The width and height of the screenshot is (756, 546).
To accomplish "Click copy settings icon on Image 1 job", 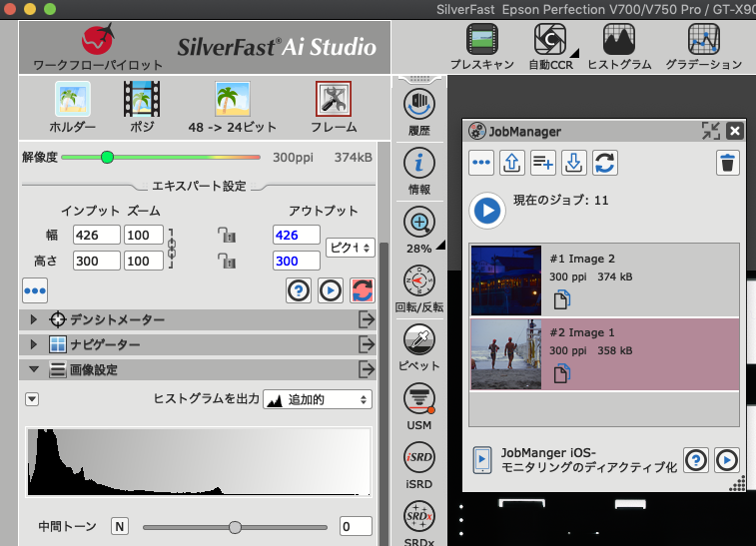I will [561, 373].
